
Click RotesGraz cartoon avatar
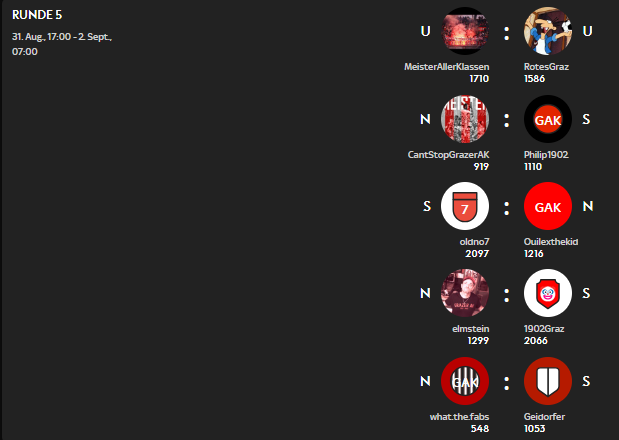click(x=548, y=31)
